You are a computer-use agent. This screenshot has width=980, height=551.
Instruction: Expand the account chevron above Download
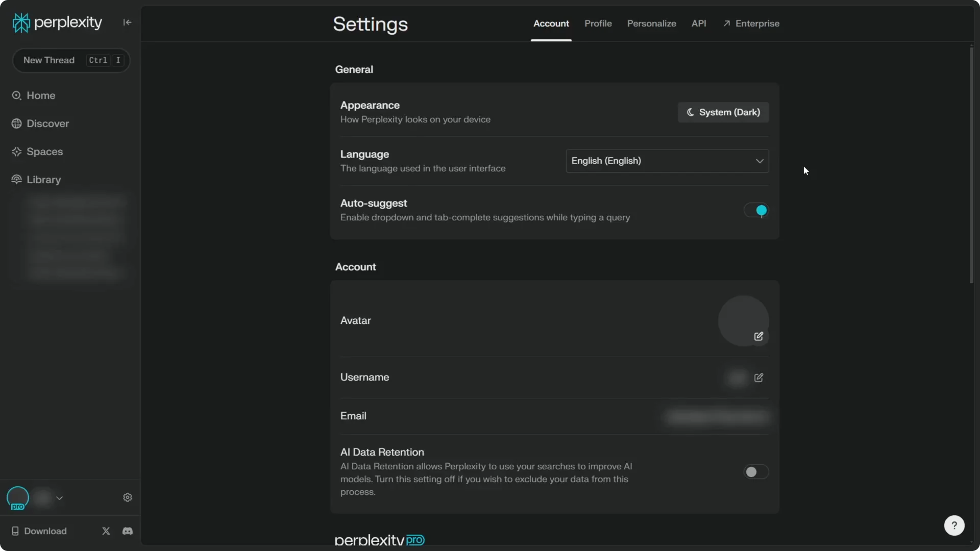pos(60,498)
